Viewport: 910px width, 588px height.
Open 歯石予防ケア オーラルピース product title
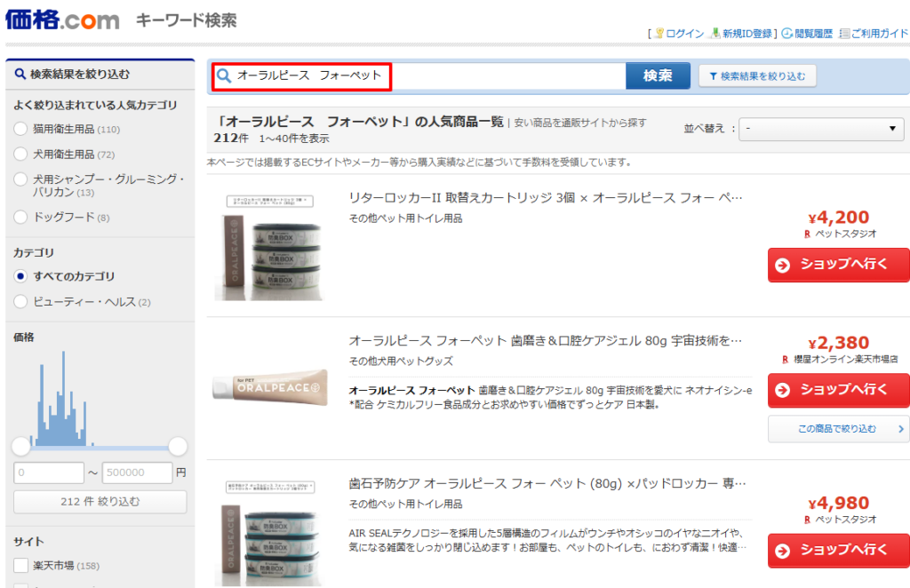(x=547, y=483)
